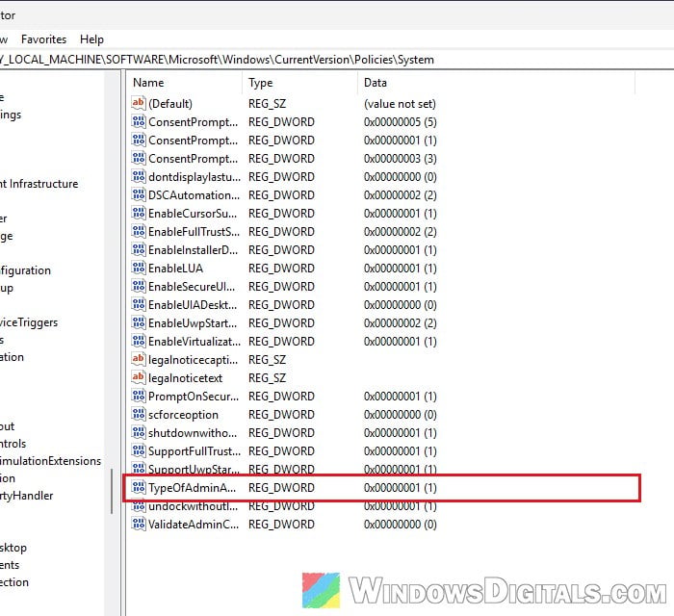
Task: Click the (Default) string value icon
Action: (x=139, y=103)
